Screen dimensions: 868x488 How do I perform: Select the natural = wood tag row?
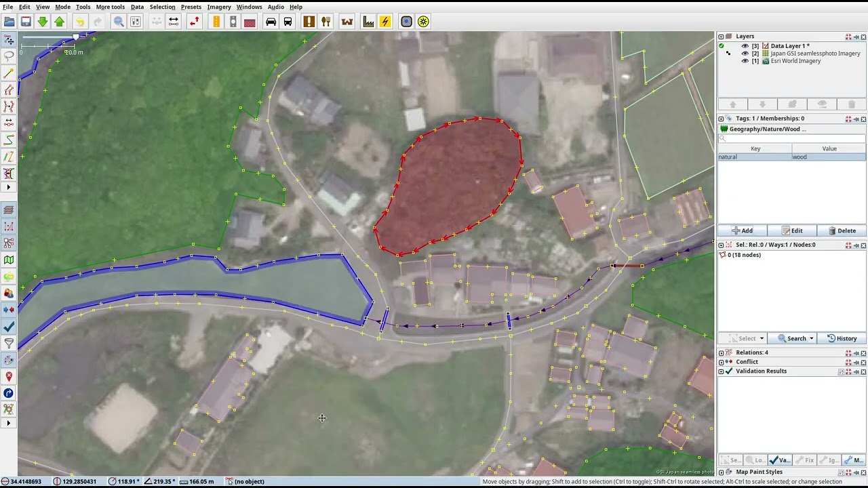[792, 157]
